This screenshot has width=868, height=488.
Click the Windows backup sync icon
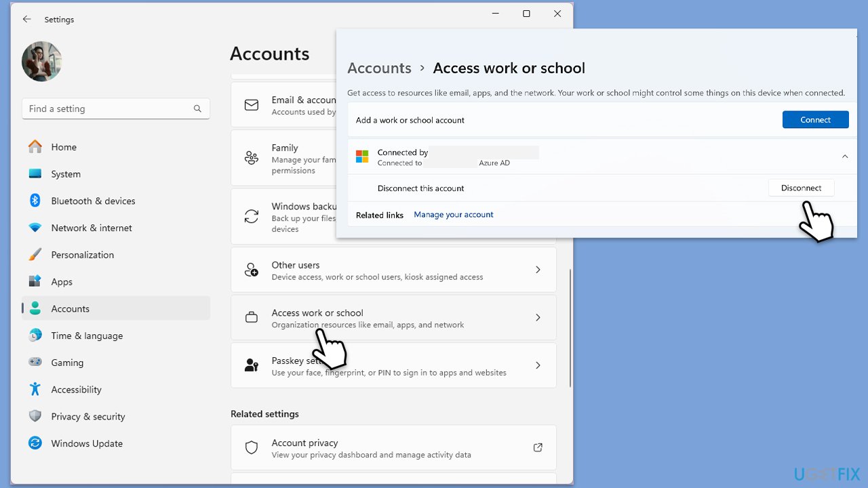tap(252, 216)
